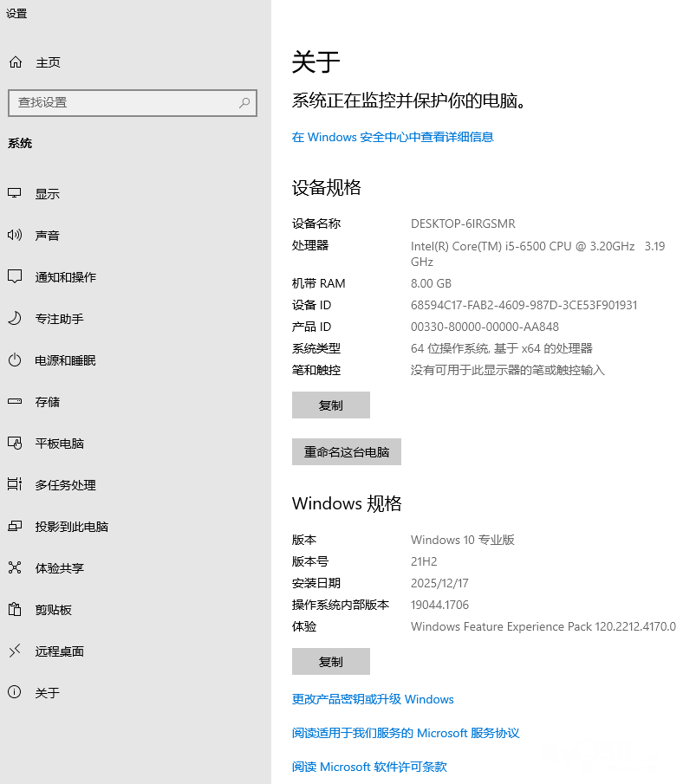Select the Storage drive icon

tap(15, 402)
